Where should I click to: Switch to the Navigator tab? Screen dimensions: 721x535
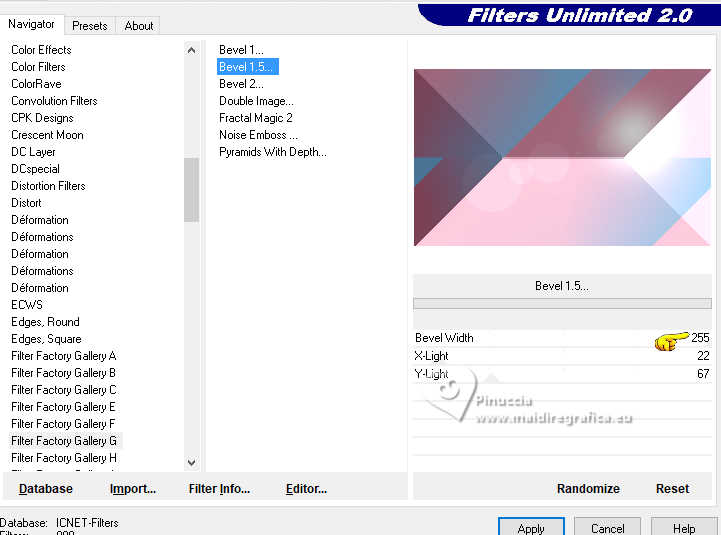click(31, 24)
